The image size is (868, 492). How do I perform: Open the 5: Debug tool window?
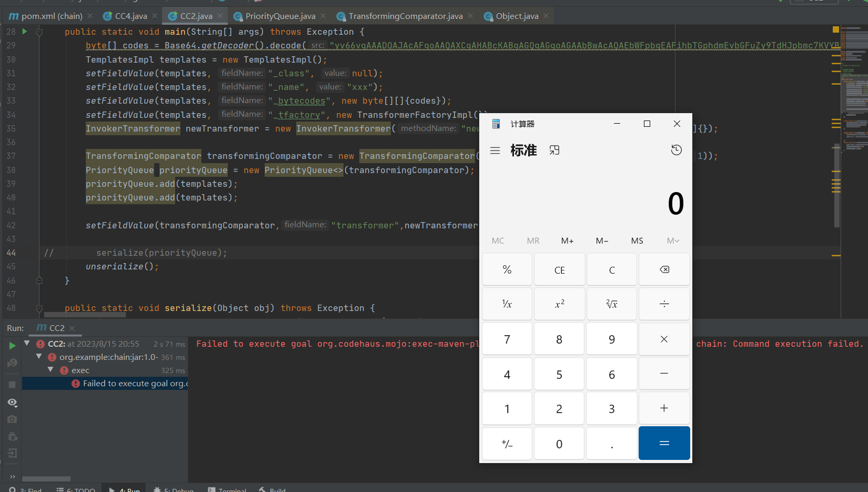tap(174, 489)
